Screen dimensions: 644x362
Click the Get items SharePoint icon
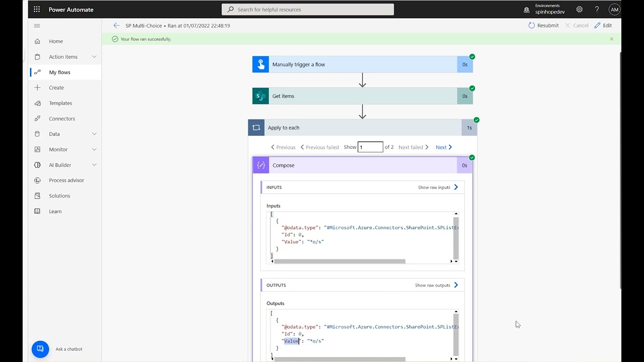tap(261, 96)
